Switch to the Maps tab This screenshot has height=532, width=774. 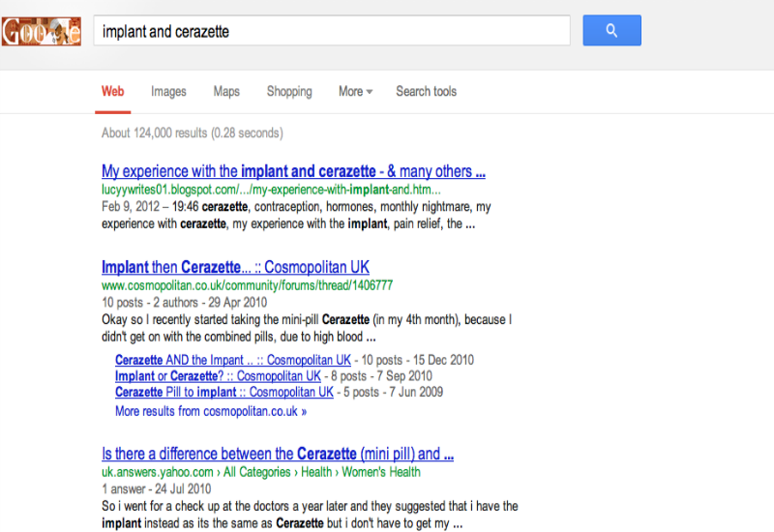[226, 91]
